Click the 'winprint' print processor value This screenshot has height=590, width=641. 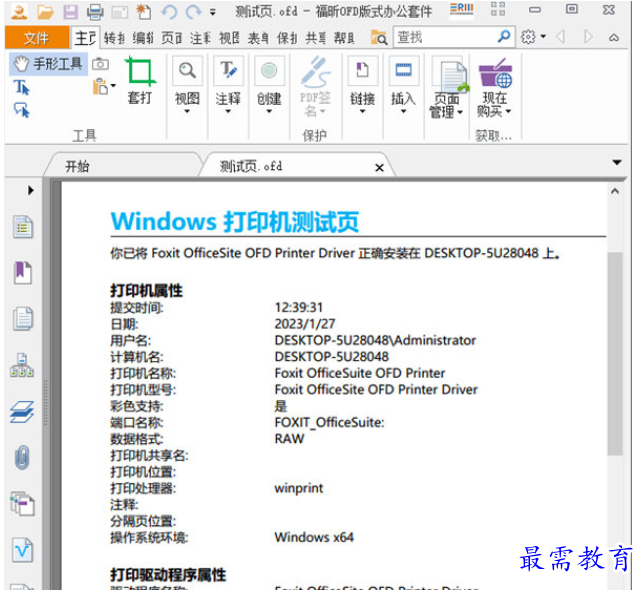coord(299,488)
